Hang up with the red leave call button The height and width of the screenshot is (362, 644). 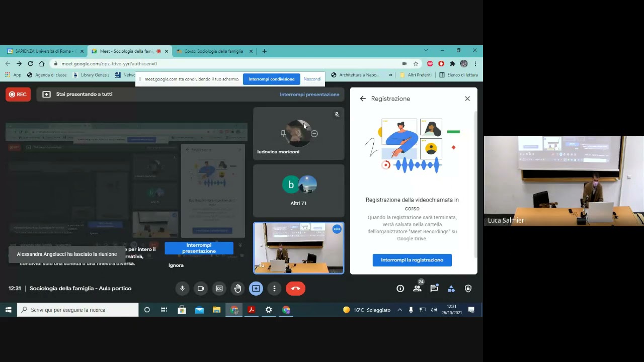tap(295, 289)
